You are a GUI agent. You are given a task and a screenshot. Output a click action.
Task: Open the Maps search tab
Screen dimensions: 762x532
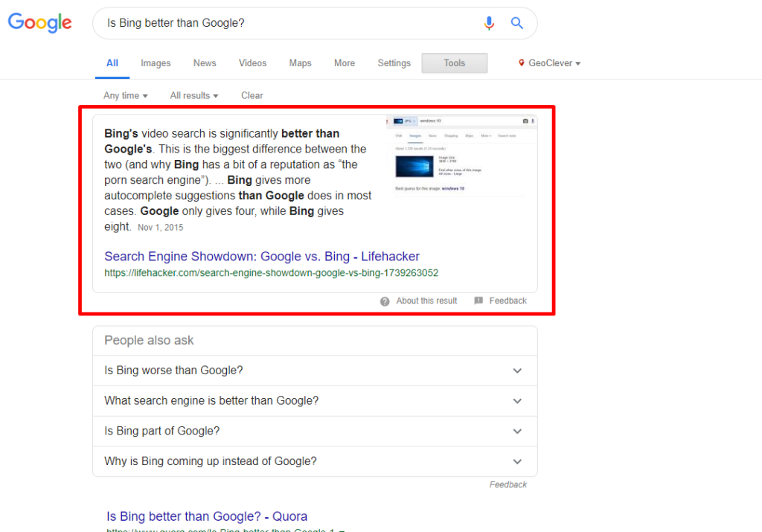300,63
